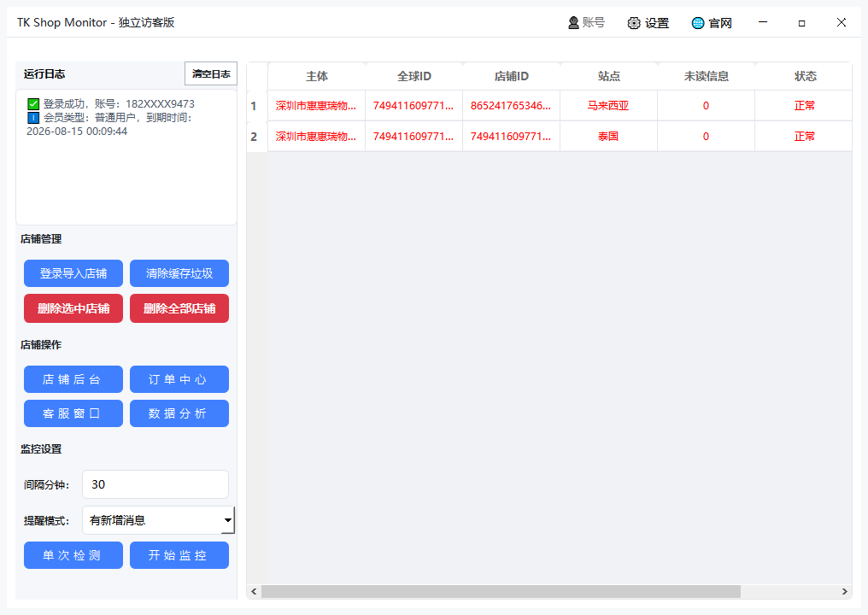
Task: Sort by 站点 column header
Action: point(609,76)
